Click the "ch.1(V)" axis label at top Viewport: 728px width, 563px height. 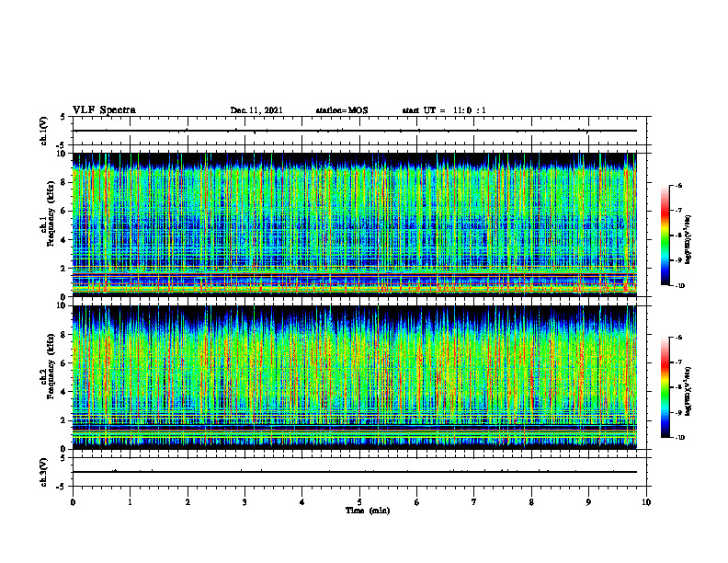click(43, 131)
